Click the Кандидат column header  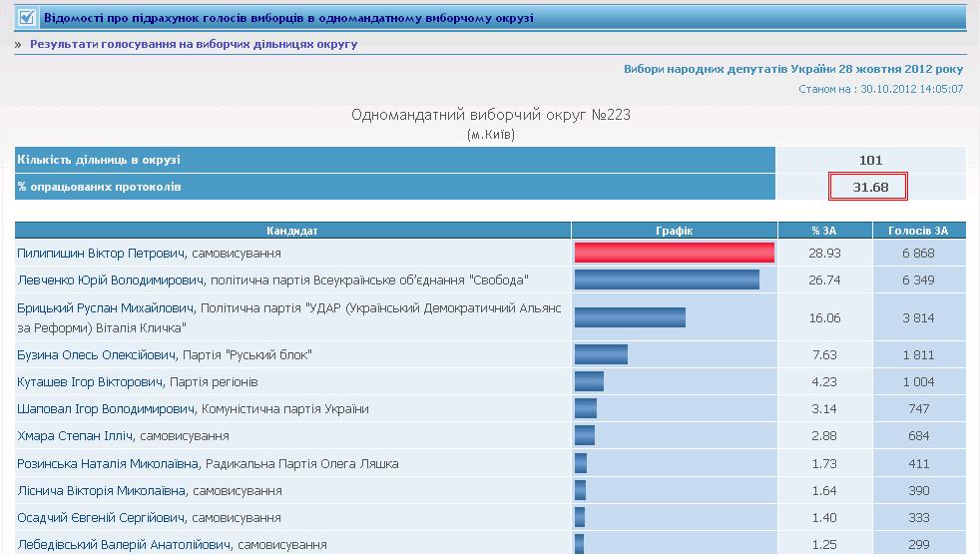292,231
